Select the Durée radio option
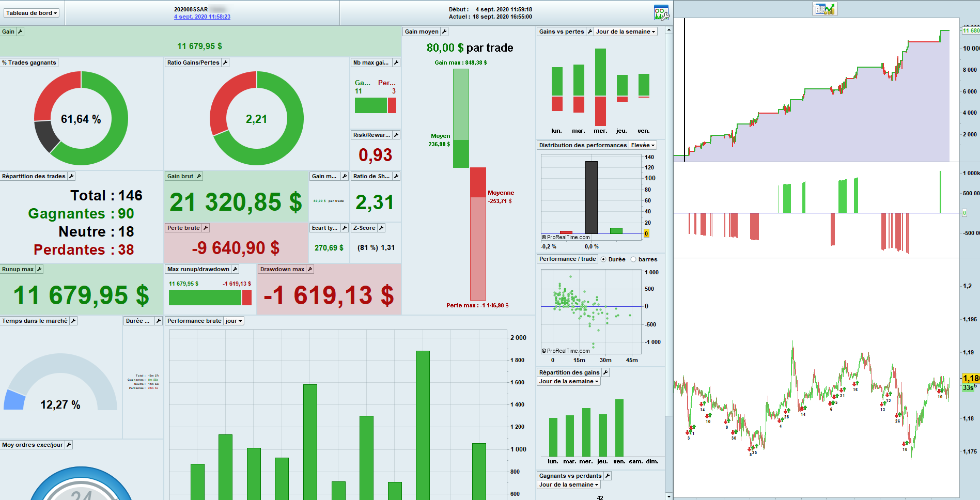 [603, 259]
